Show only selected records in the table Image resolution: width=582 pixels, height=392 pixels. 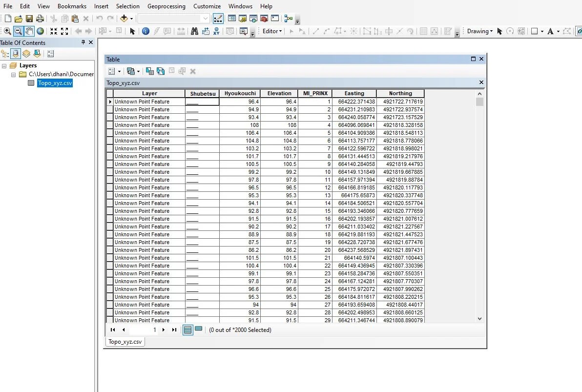[198, 330]
